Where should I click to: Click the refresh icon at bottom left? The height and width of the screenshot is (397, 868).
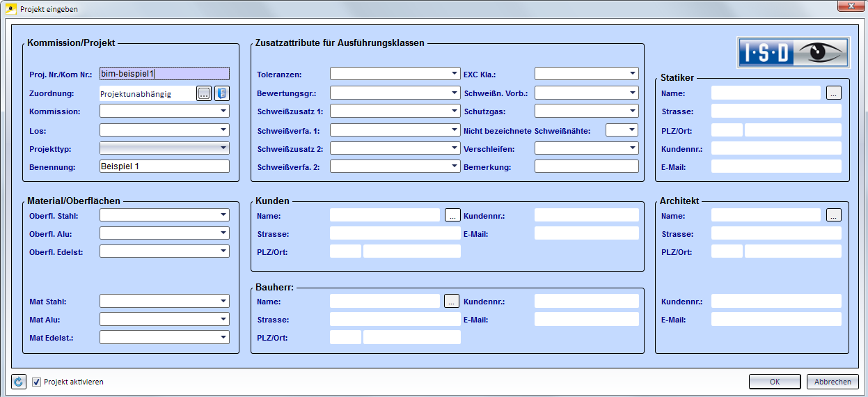coord(19,382)
